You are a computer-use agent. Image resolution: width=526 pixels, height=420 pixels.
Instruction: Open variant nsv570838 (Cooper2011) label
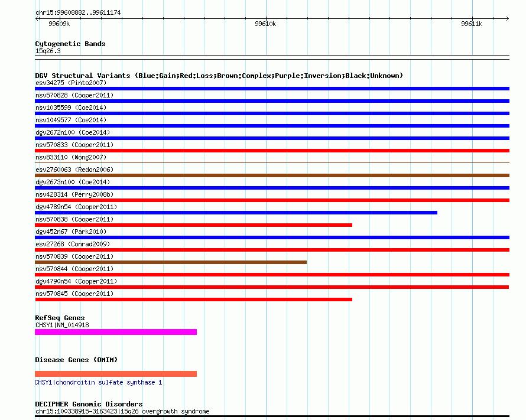pyautogui.click(x=74, y=219)
